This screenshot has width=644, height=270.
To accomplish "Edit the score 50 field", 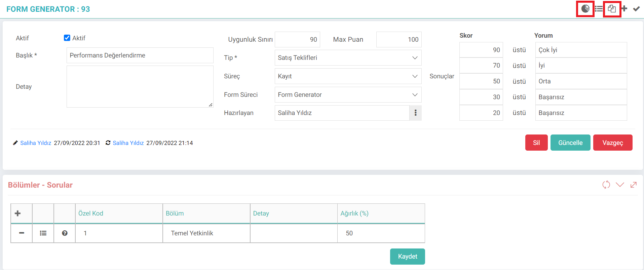I will click(481, 81).
